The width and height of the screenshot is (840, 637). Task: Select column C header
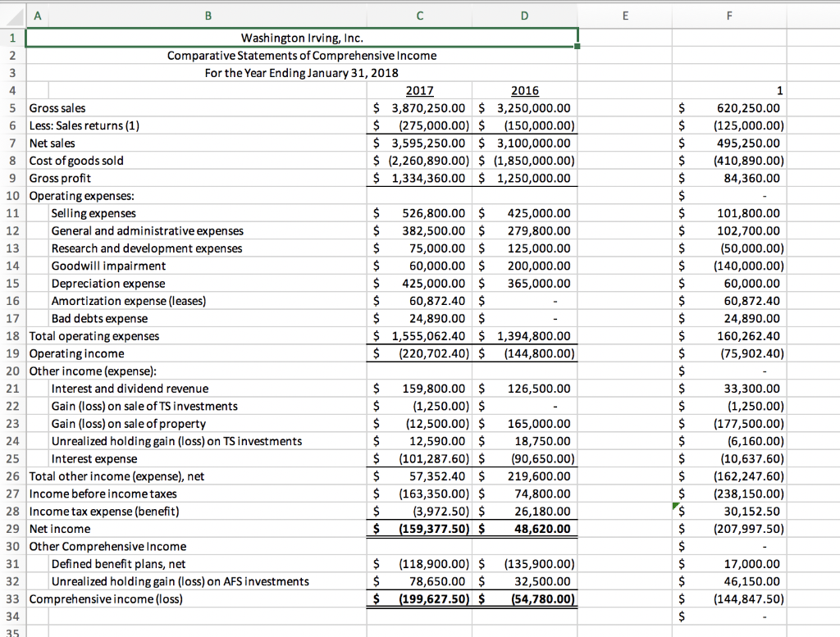[419, 16]
